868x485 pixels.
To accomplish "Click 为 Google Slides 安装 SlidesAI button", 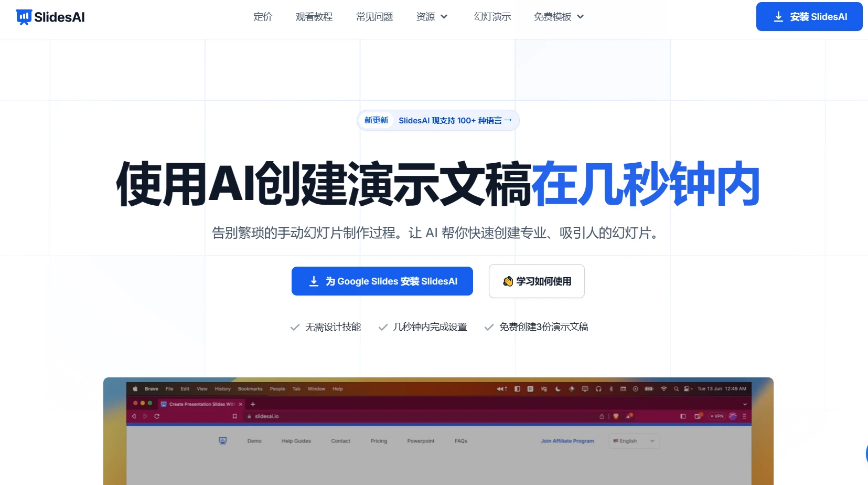I will 382,281.
